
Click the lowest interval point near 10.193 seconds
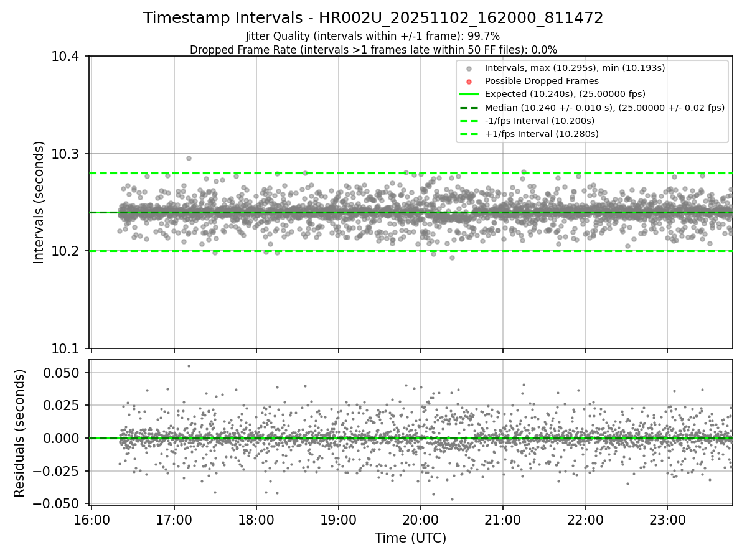point(452,258)
